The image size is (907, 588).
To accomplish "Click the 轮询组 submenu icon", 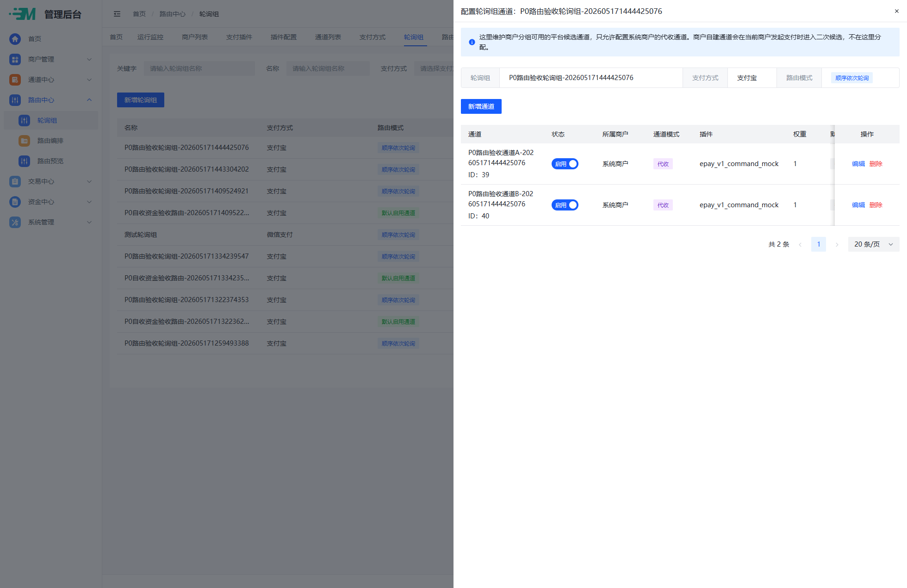I will [x=24, y=120].
